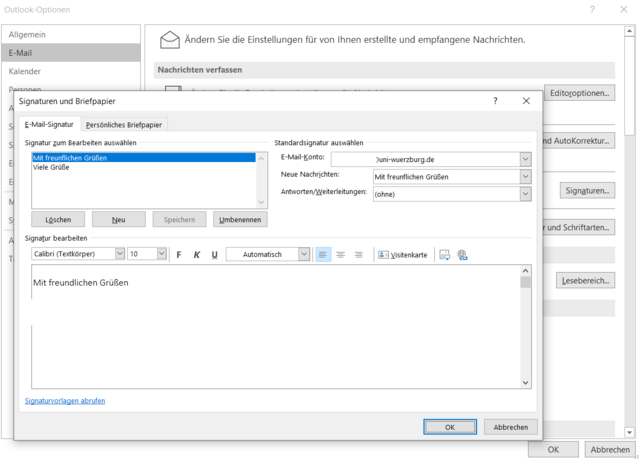Screen dimensions: 639x459
Task: Align signature text left
Action: point(323,255)
